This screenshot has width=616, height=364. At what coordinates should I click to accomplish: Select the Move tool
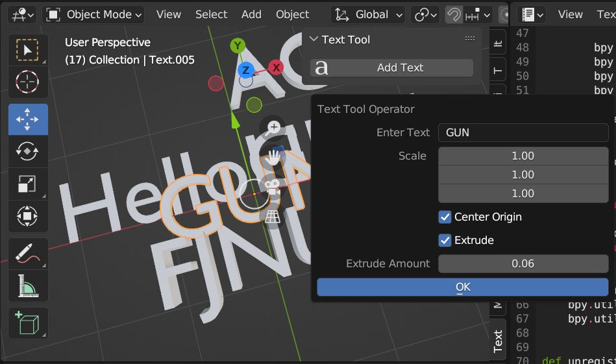(x=27, y=119)
